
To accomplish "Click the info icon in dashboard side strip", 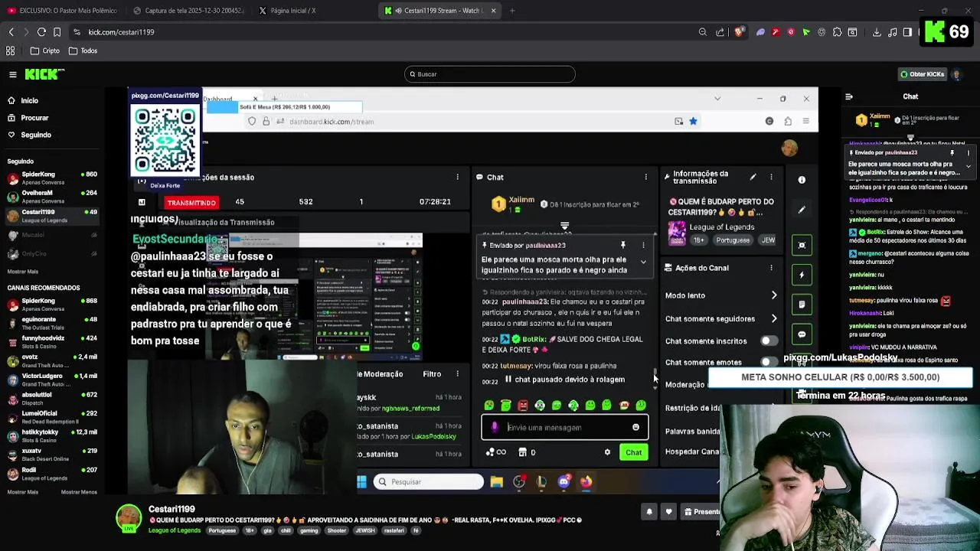I will [x=802, y=180].
